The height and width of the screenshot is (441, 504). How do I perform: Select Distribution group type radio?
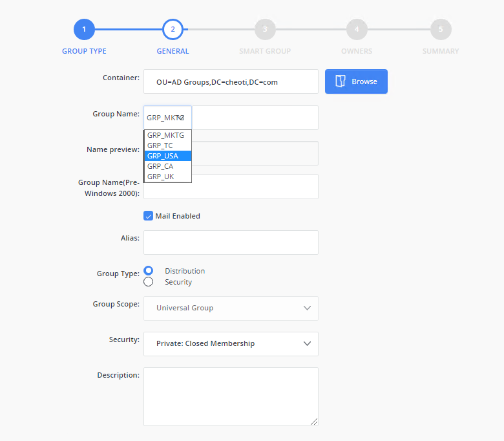click(x=149, y=271)
